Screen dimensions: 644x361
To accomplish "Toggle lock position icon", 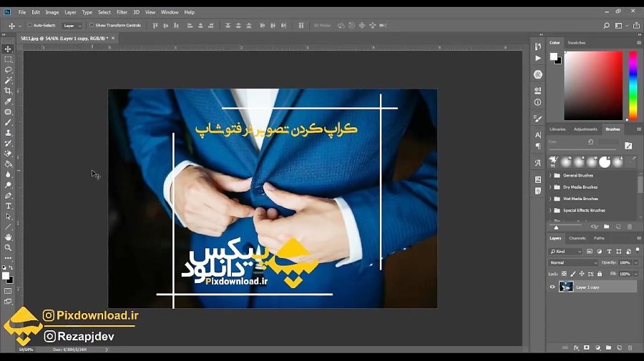I will point(582,274).
